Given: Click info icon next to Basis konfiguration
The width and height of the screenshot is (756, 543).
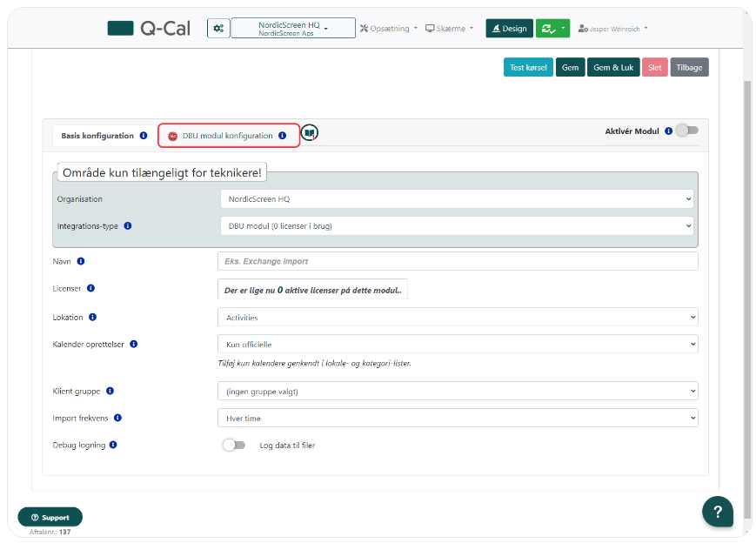Looking at the screenshot, I should (144, 136).
